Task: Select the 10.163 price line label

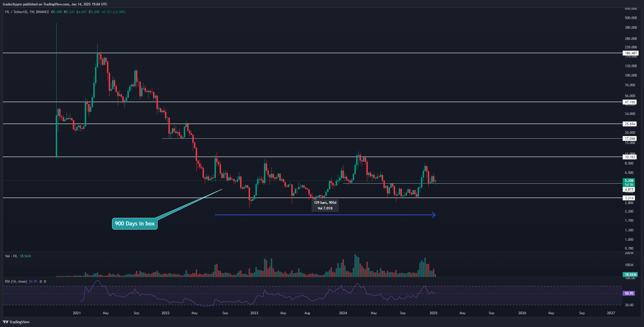Action: tap(630, 157)
